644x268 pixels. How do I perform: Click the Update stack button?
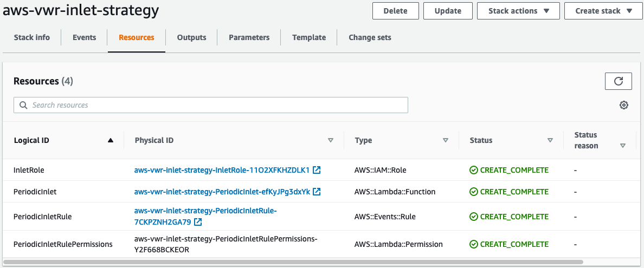click(448, 11)
